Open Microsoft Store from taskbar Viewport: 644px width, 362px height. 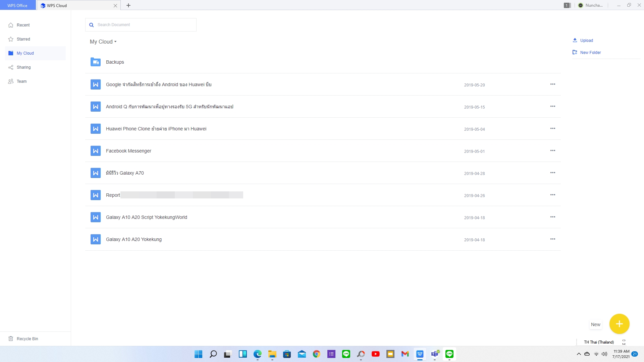[x=287, y=354]
